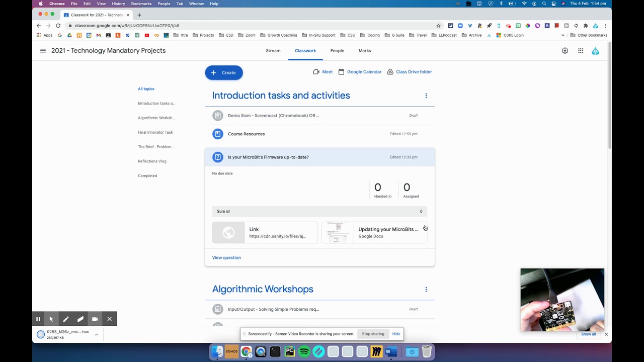Open the Coding bookmarks folder

(370, 35)
